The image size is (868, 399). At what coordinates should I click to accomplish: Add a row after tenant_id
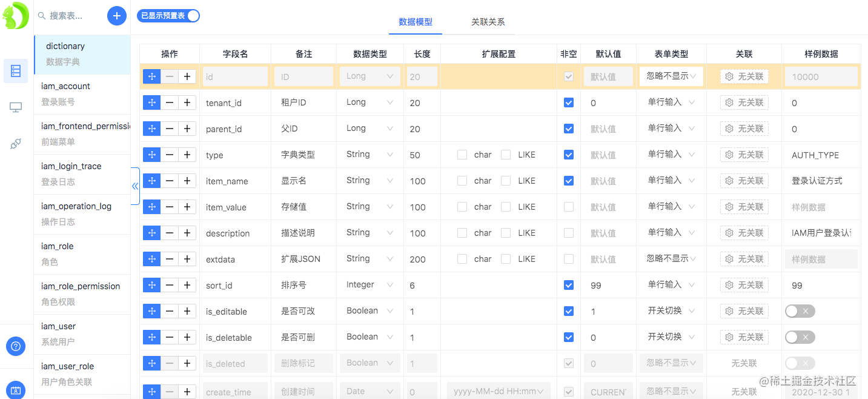click(187, 102)
